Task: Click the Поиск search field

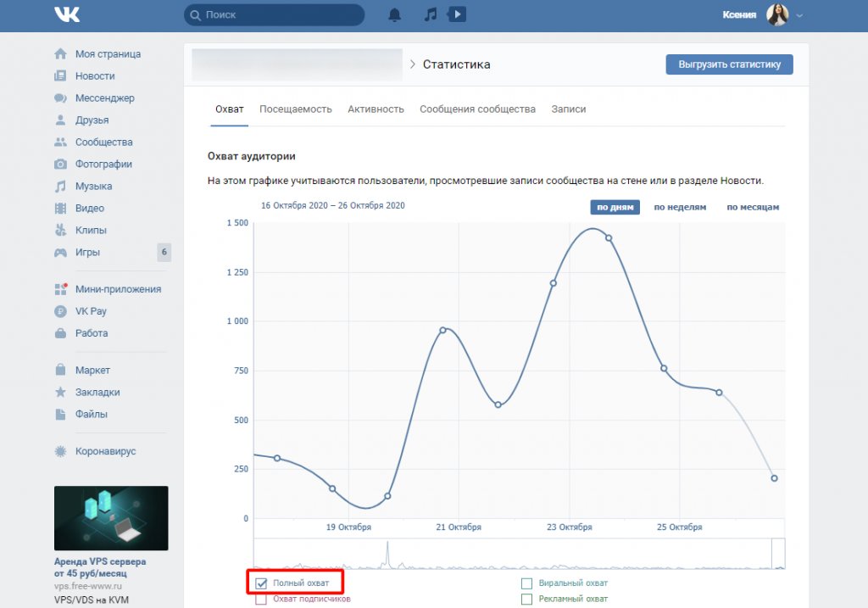Action: point(274,14)
